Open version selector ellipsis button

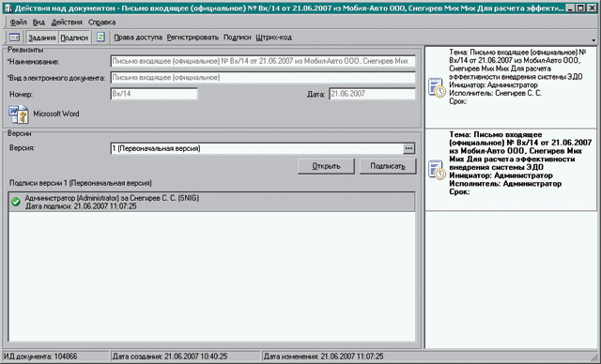pyautogui.click(x=408, y=148)
